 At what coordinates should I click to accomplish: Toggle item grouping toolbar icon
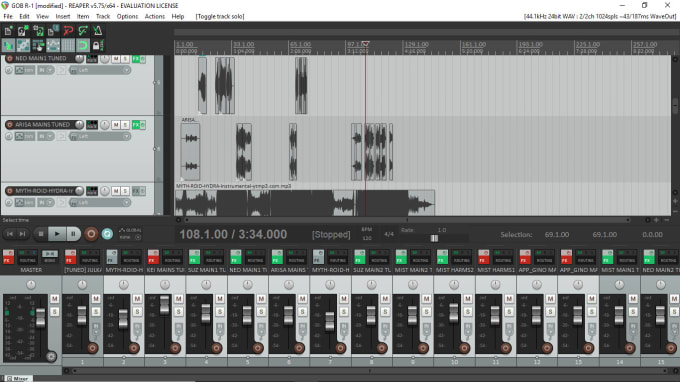[x=23, y=45]
